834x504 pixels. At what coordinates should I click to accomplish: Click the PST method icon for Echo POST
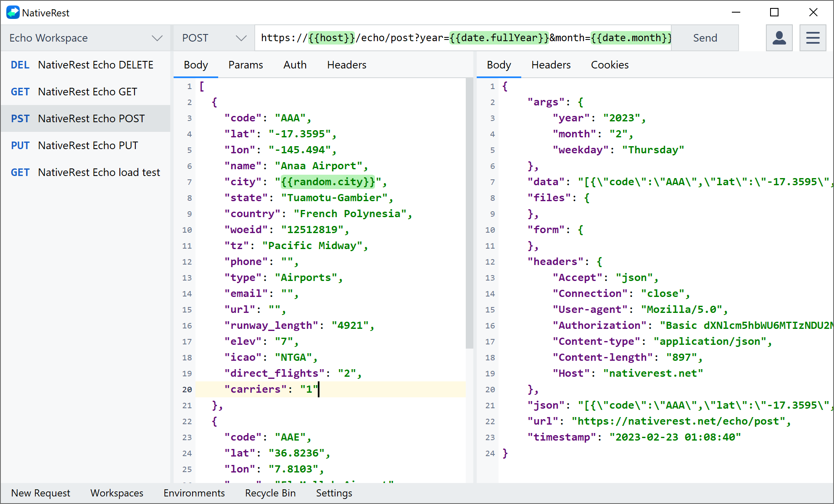(19, 118)
